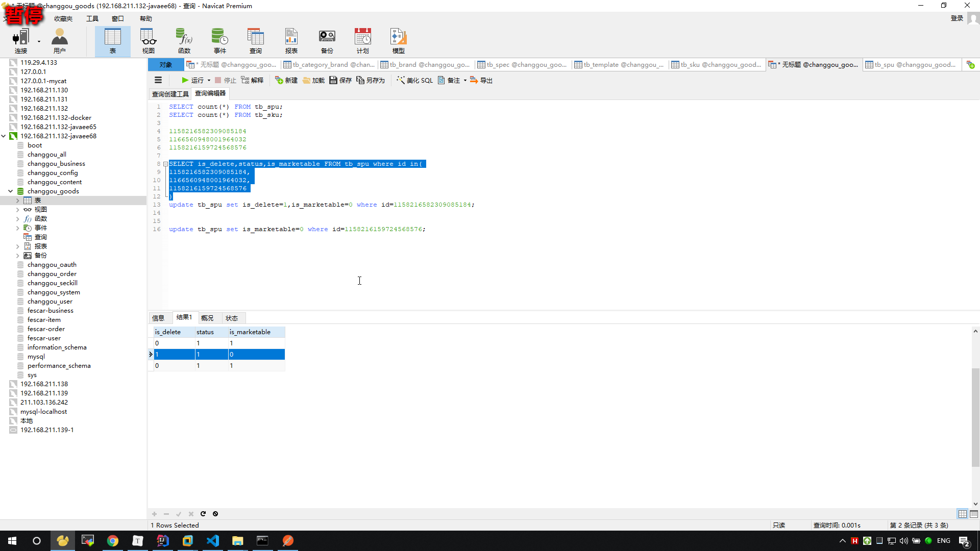The image size is (980, 551).
Task: Click the Stop (停止) query button
Action: click(x=226, y=80)
